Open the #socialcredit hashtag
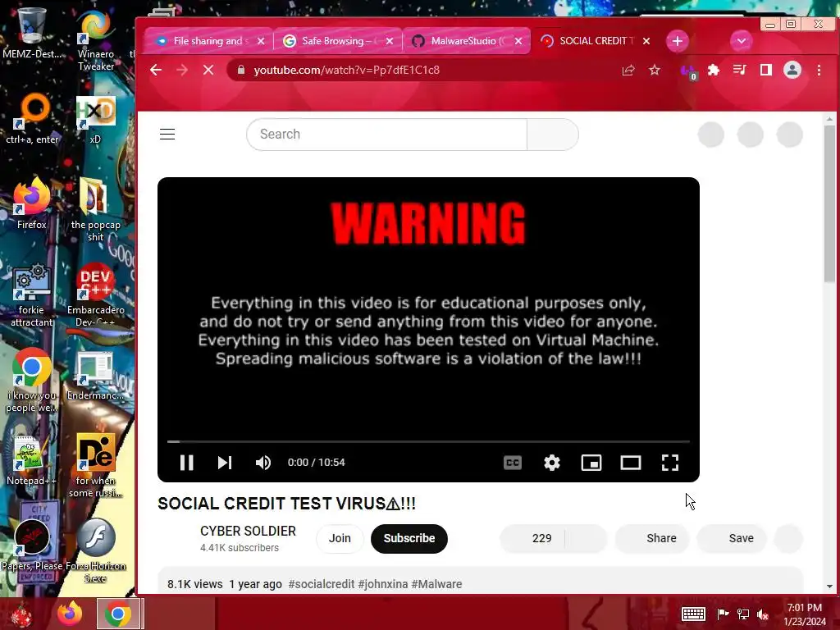The height and width of the screenshot is (630, 840). [x=322, y=584]
